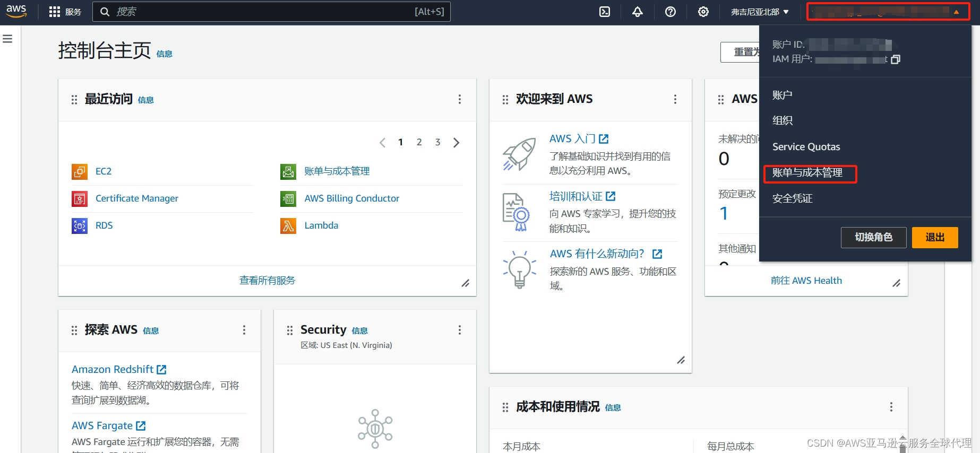Select page 3 of recent services
This screenshot has width=980, height=453.
tap(437, 142)
